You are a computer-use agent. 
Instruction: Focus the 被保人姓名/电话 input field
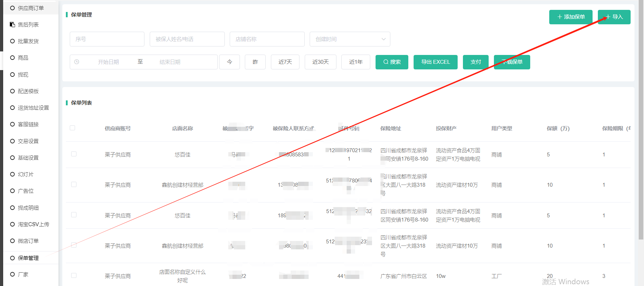click(187, 39)
